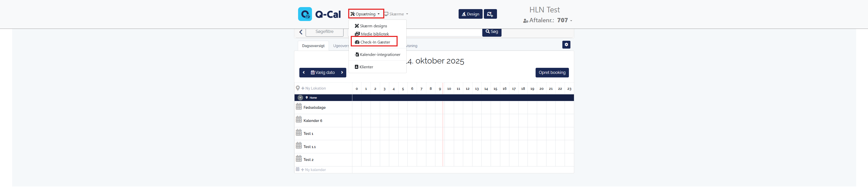Select Check-In Gæster menu item
Viewport: 868px width, 188px height.
[x=375, y=42]
